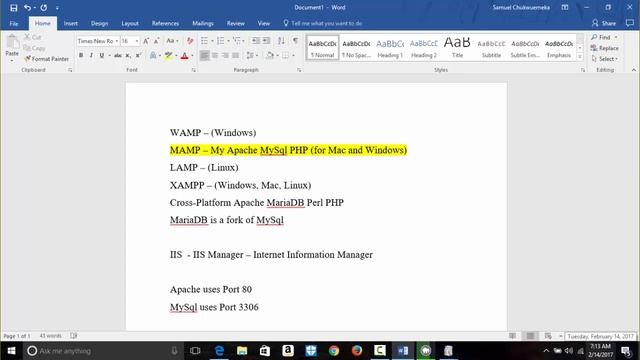Toggle Underline formatting
This screenshot has width=640, height=360.
(x=102, y=55)
